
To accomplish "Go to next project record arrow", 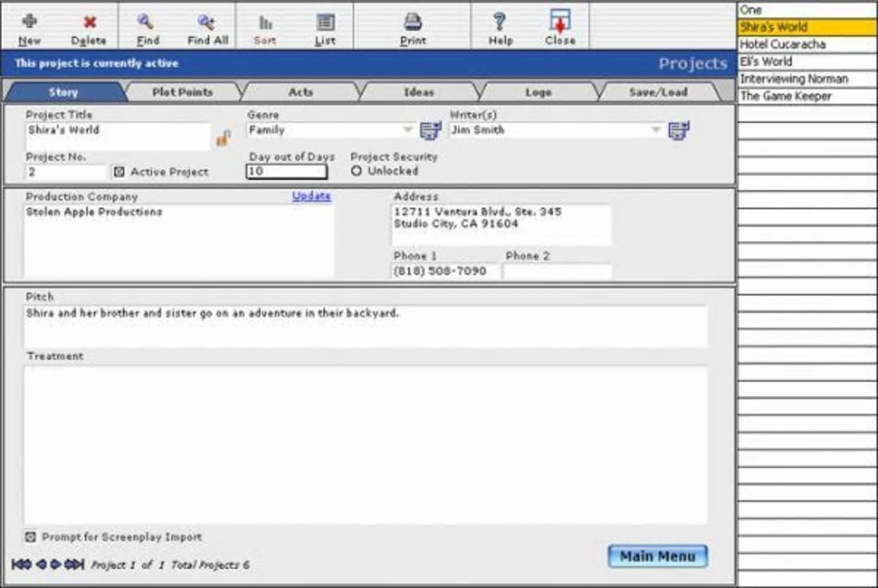I will pos(55,565).
